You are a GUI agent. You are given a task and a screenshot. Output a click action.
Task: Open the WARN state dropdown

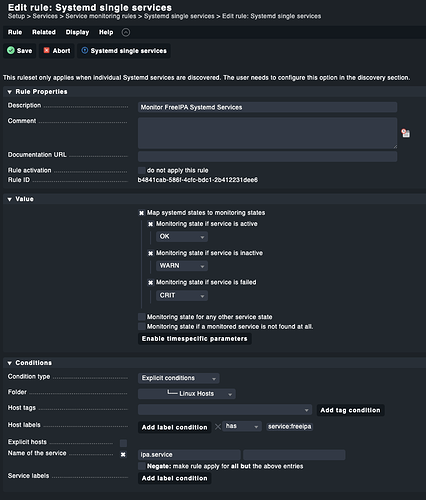(x=182, y=266)
